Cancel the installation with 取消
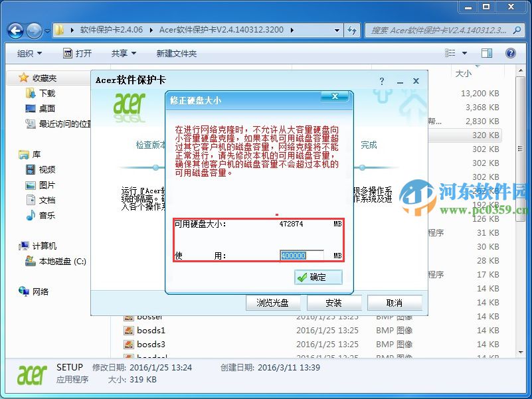This screenshot has width=532, height=399. [x=395, y=302]
